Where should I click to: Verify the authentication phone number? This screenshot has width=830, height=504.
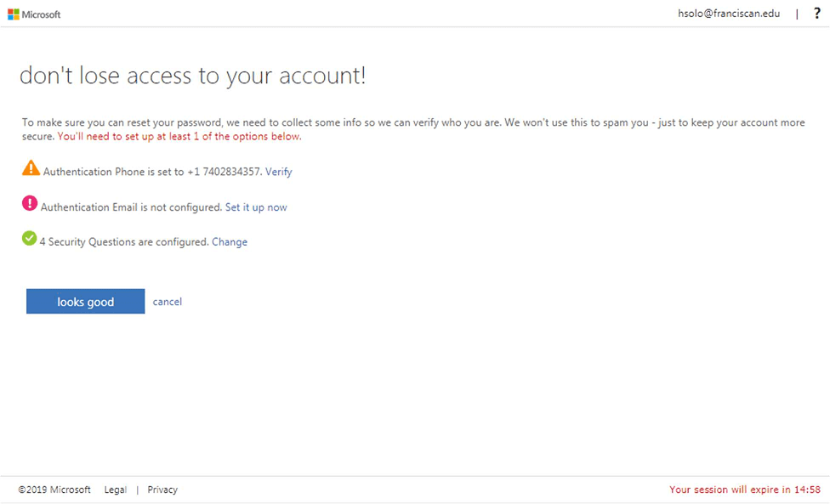click(x=278, y=172)
